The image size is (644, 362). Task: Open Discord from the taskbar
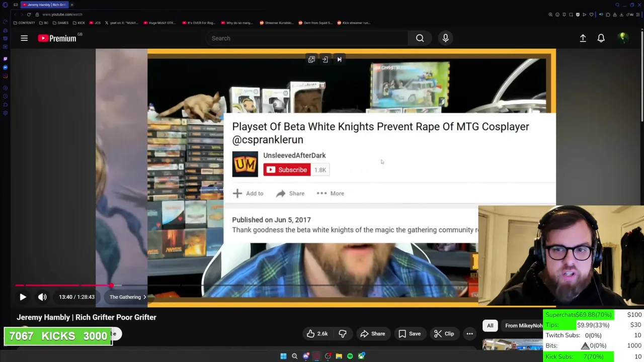coord(305,356)
